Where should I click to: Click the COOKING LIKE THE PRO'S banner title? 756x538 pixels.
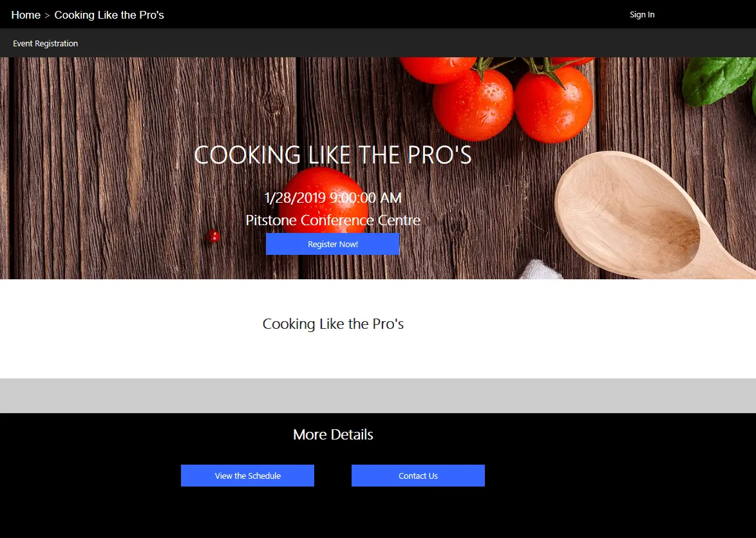[x=333, y=154]
